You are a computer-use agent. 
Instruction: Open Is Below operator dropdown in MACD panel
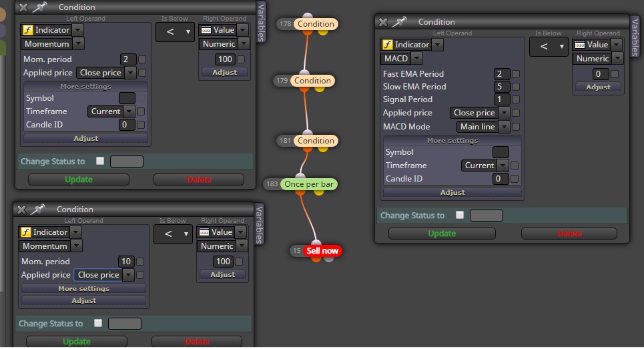(549, 47)
